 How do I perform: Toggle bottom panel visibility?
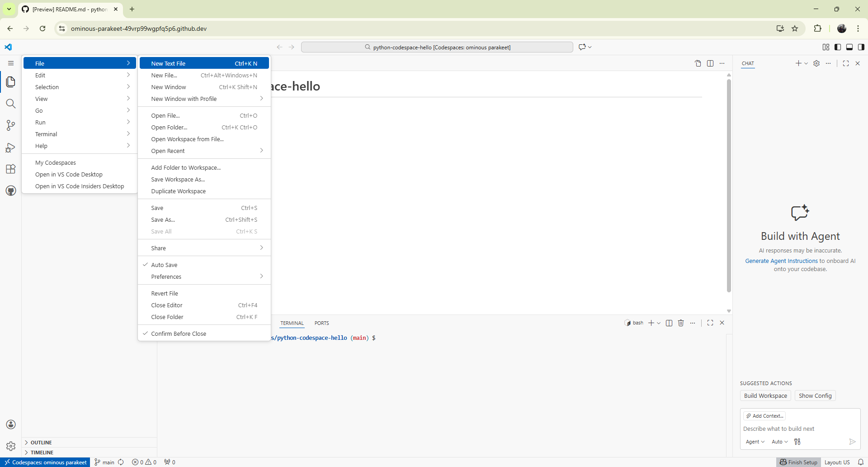(x=849, y=47)
